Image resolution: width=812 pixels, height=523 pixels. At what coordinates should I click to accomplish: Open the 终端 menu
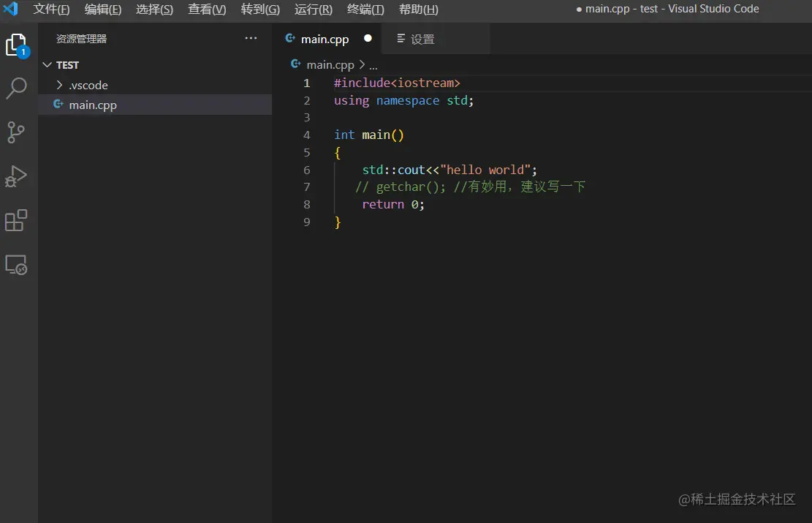[x=365, y=10]
